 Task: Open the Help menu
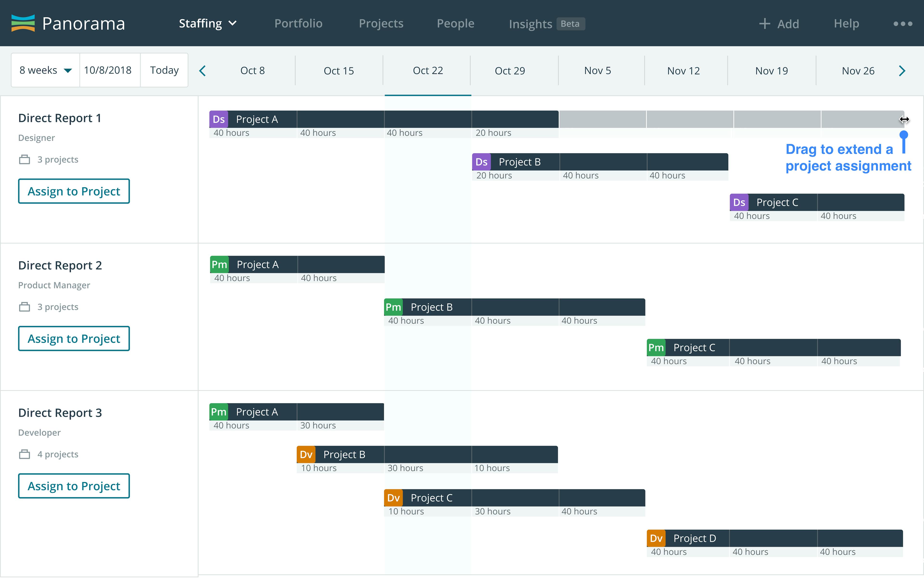click(x=846, y=23)
